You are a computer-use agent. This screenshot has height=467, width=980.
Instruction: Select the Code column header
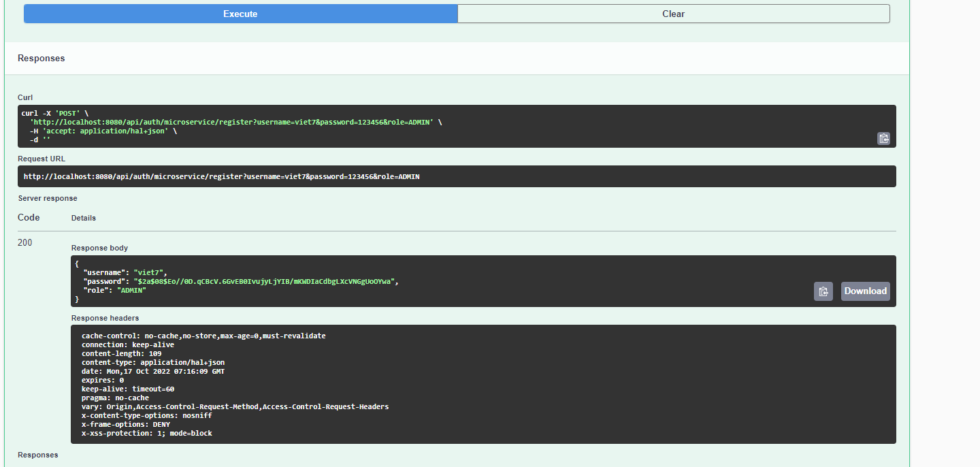(x=29, y=218)
